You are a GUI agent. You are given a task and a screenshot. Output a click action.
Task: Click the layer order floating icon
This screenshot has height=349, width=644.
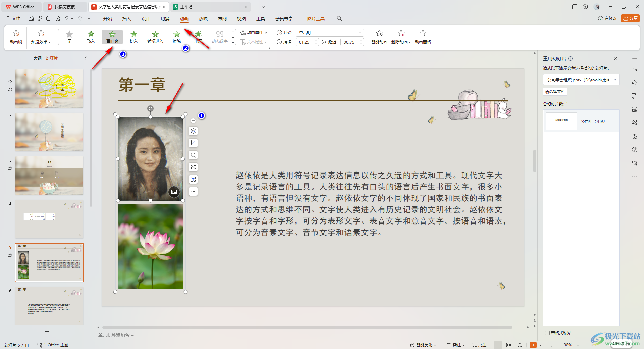193,131
